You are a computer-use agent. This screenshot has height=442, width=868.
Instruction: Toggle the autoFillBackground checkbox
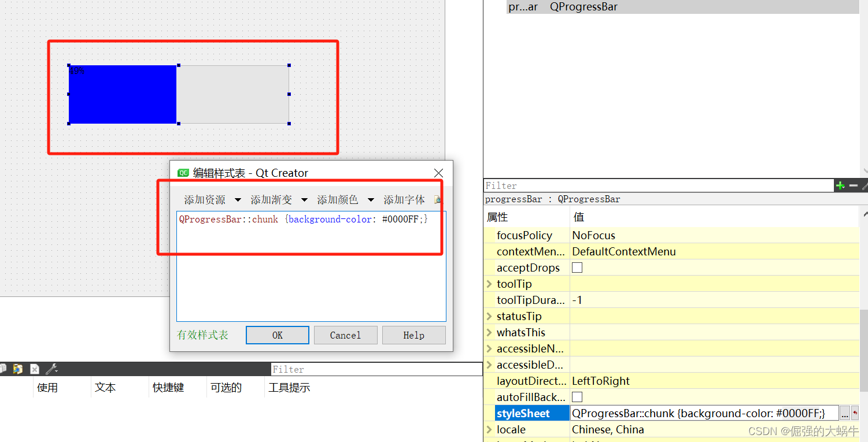pyautogui.click(x=577, y=397)
